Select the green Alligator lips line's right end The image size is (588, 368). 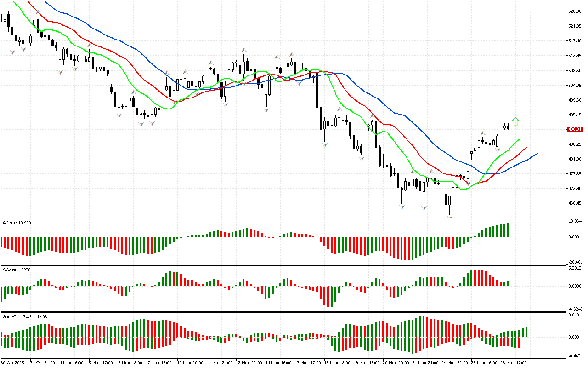(x=519, y=139)
